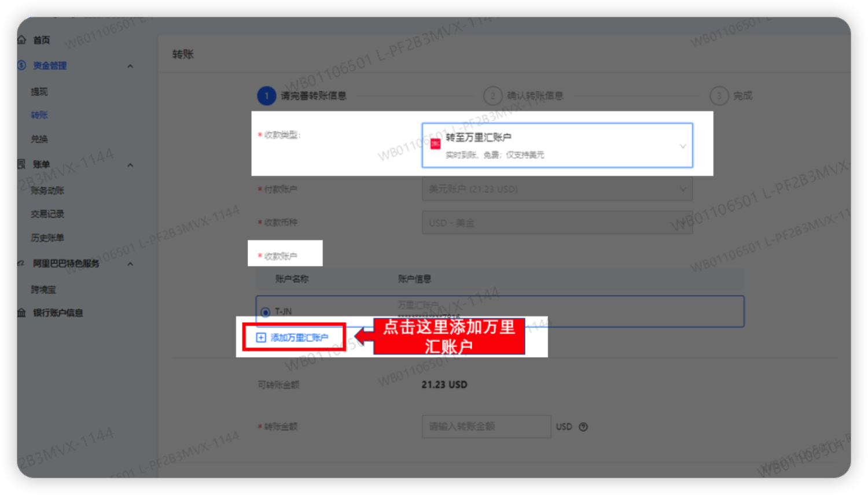Click the help icon next to USD
Image resolution: width=868 pixels, height=495 pixels.
coord(583,427)
